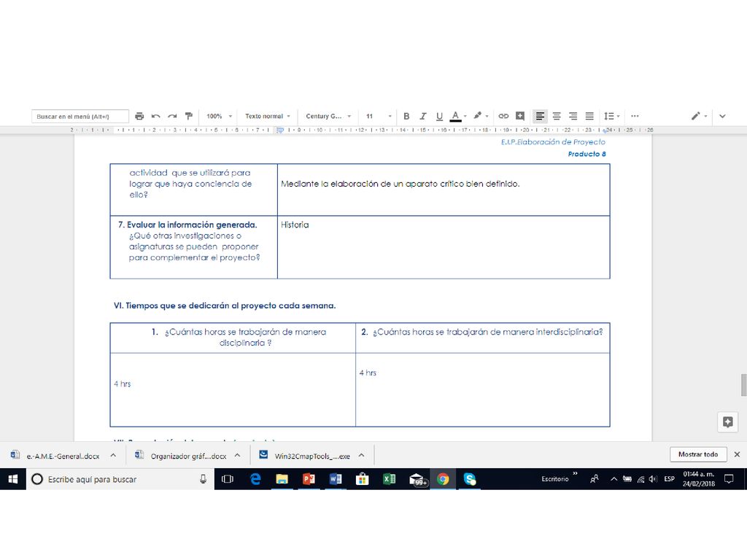
Task: Open the Action Center notifications icon
Action: [x=729, y=479]
